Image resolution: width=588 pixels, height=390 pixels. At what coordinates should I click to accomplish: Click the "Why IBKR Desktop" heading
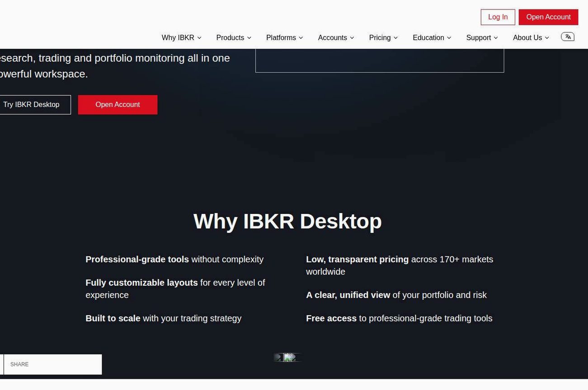(287, 221)
